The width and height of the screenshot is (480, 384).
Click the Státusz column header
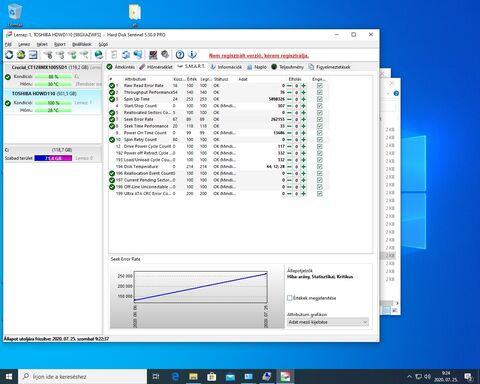[x=221, y=79]
